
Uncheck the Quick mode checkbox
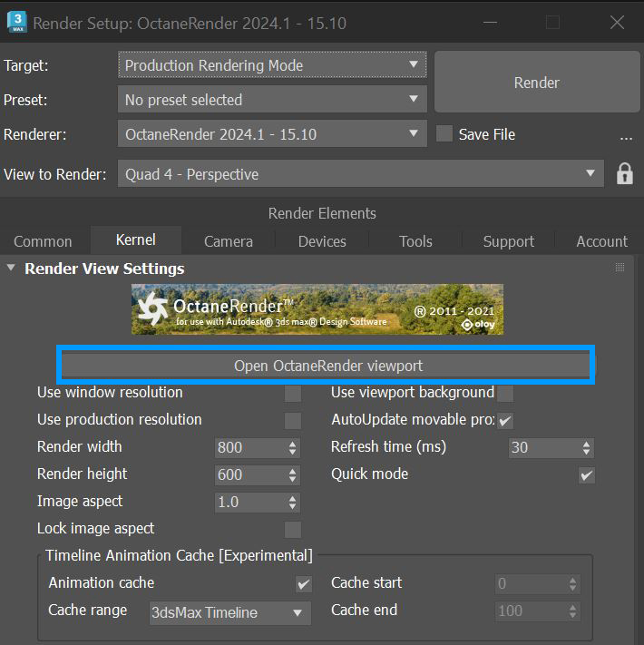click(587, 475)
